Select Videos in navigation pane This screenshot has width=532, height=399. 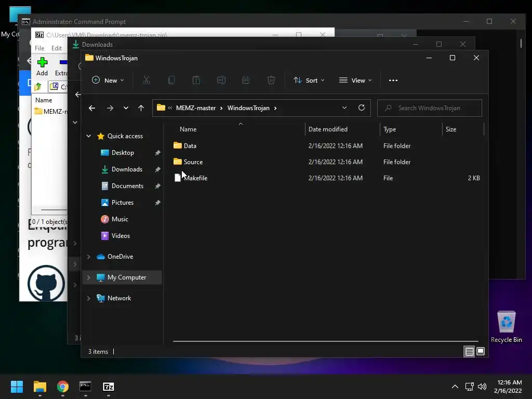pyautogui.click(x=121, y=236)
